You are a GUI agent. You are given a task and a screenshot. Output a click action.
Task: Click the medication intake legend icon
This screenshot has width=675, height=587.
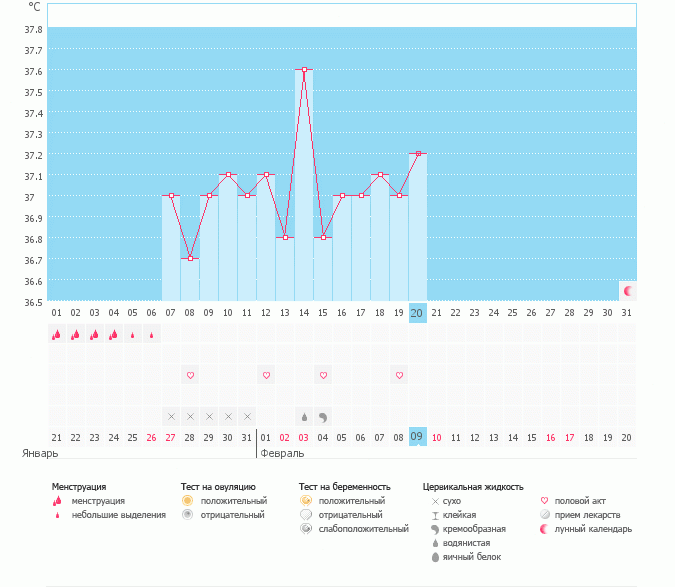(544, 514)
